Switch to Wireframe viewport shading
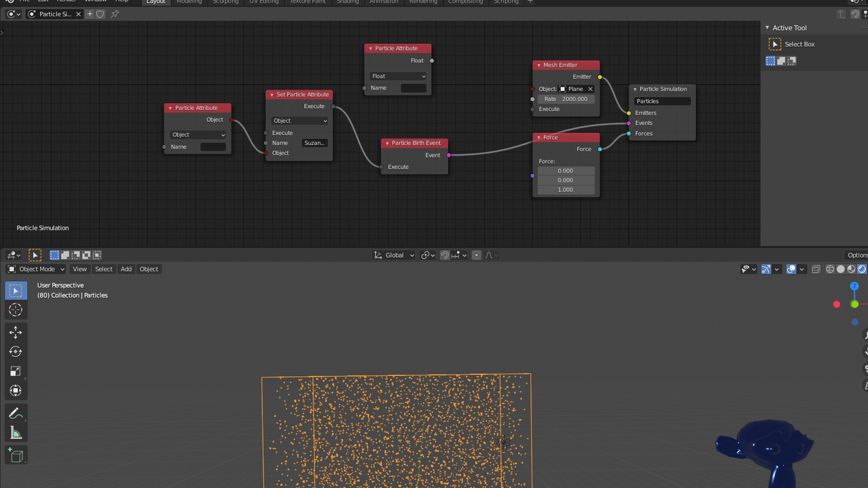Viewport: 868px width, 488px height. pyautogui.click(x=829, y=269)
